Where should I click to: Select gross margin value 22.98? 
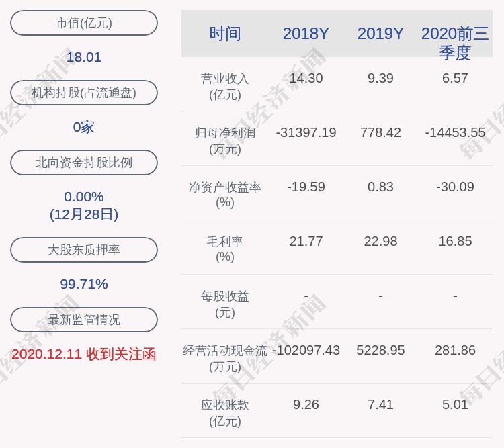click(x=380, y=241)
